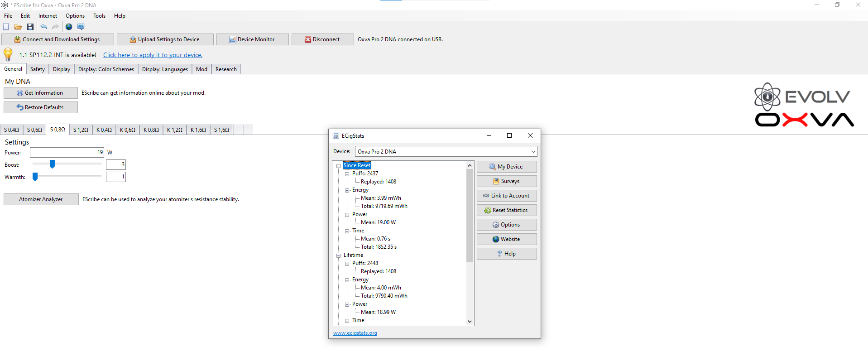Open the Device Monitor
This screenshot has width=868, height=352.
point(252,39)
